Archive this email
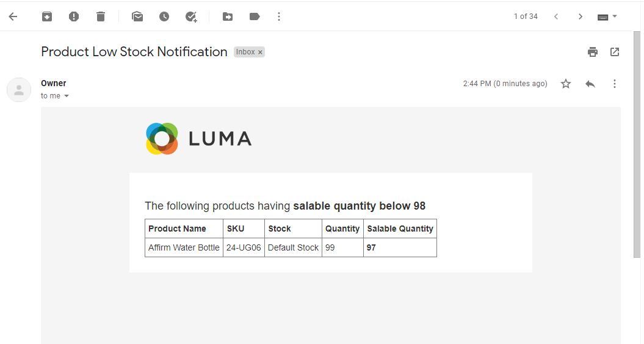The width and height of the screenshot is (644, 344). pos(47,16)
